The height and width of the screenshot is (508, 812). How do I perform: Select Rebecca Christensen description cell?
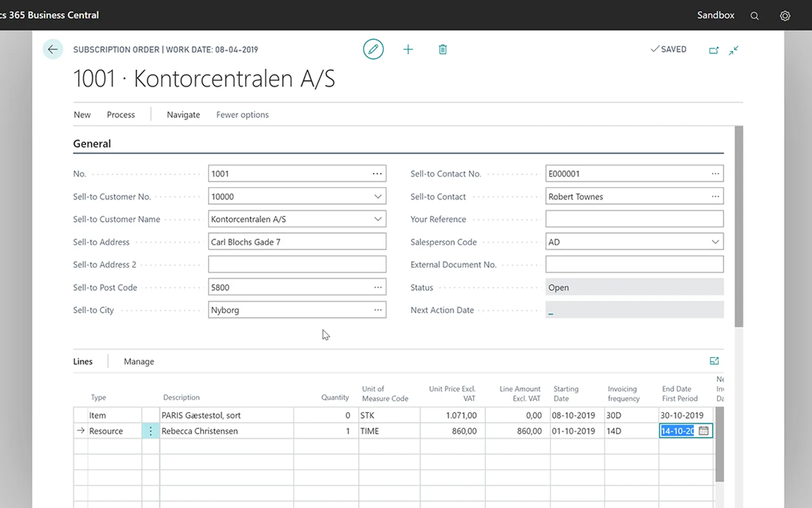[x=226, y=431]
